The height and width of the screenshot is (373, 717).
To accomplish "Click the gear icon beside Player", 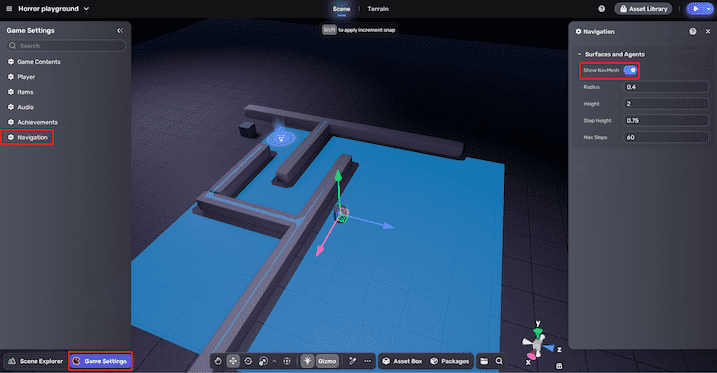I will 11,77.
